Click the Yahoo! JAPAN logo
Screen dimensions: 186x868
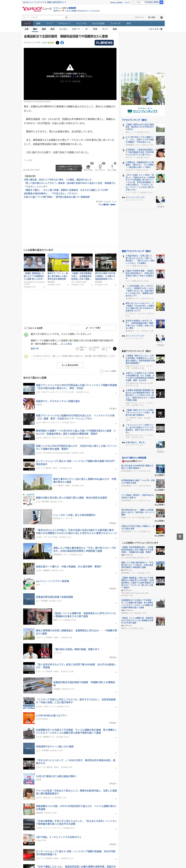[32, 9]
